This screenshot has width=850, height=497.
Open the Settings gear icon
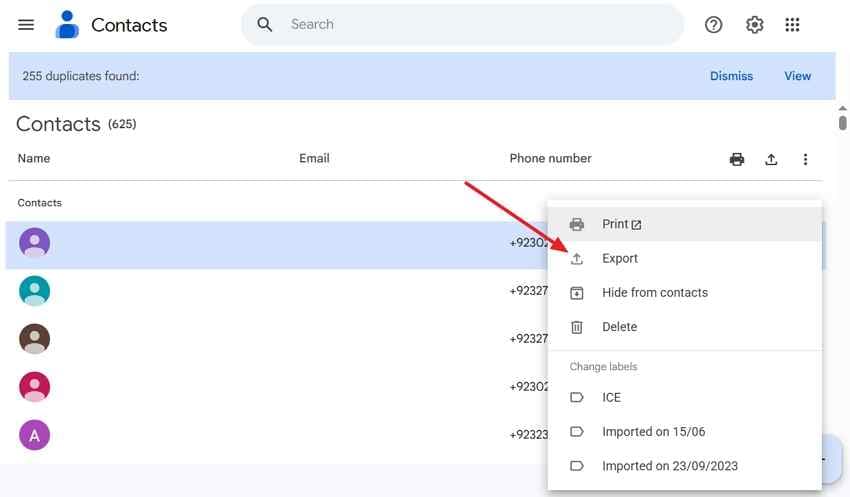coord(755,25)
